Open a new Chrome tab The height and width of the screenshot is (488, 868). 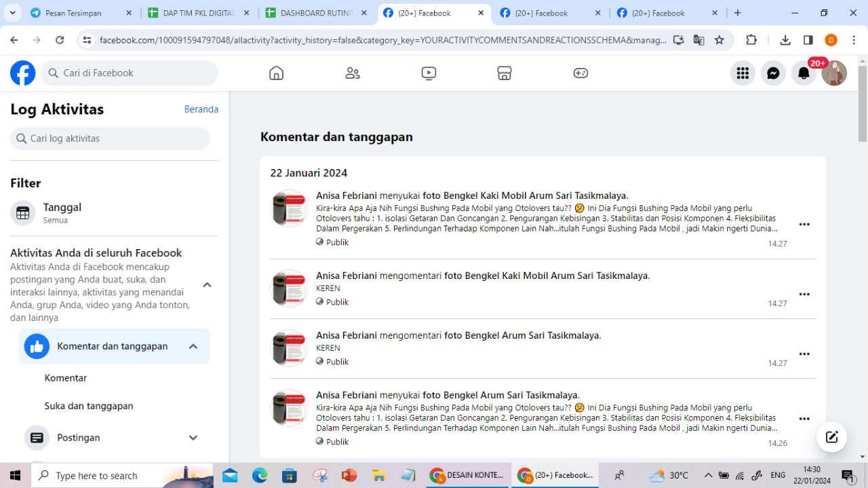pyautogui.click(x=738, y=13)
